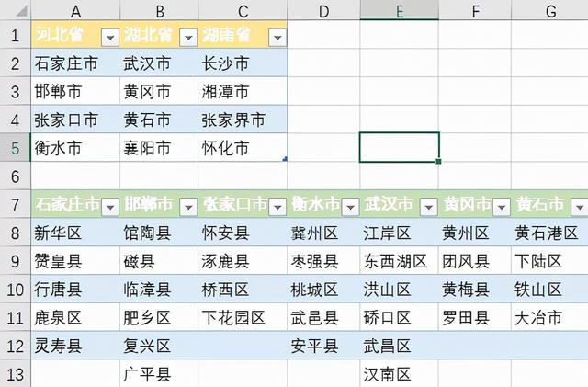Select cell containing 武昌区
This screenshot has height=387, width=588.
pos(399,346)
